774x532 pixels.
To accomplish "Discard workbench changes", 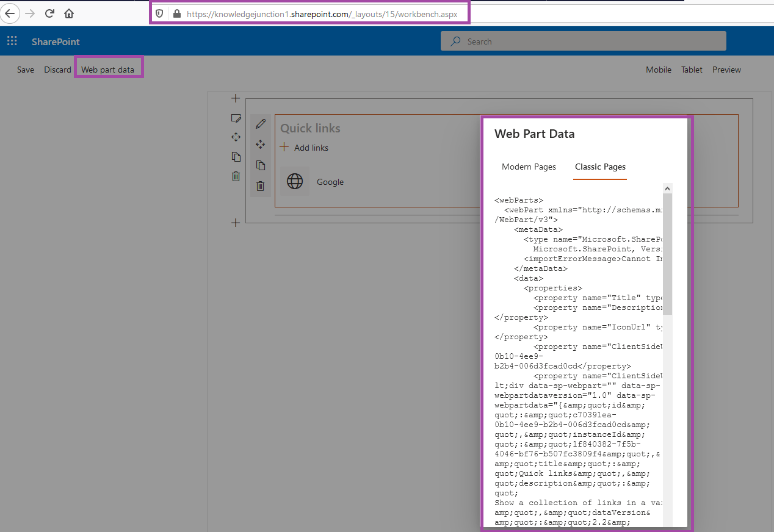I will pyautogui.click(x=57, y=70).
